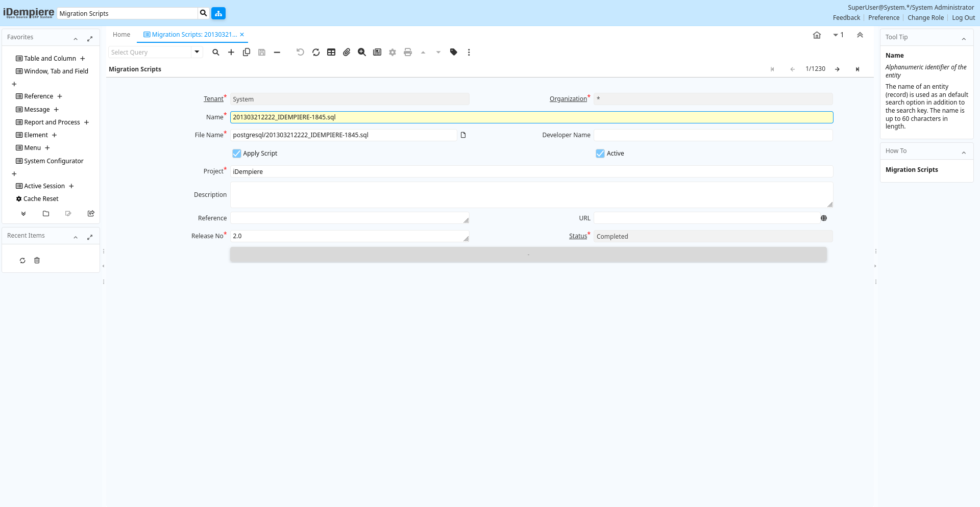Uncheck the Apply Script checkbox
The width and height of the screenshot is (980, 507).
tap(237, 154)
